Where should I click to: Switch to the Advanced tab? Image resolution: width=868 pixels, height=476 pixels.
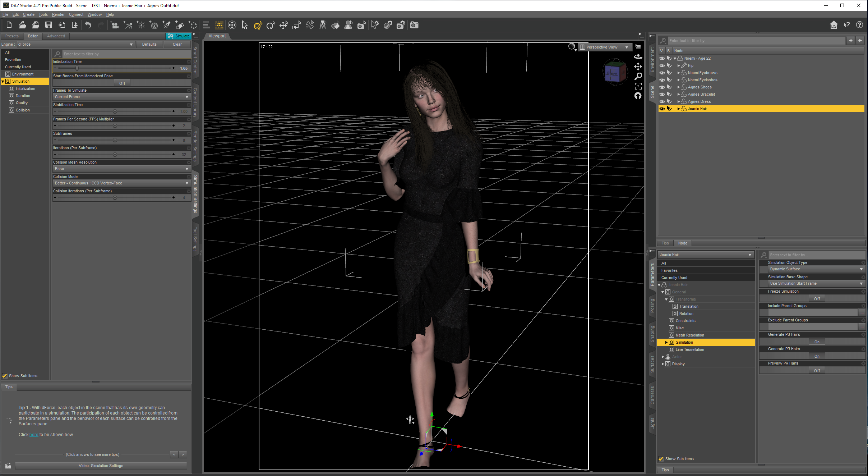56,36
